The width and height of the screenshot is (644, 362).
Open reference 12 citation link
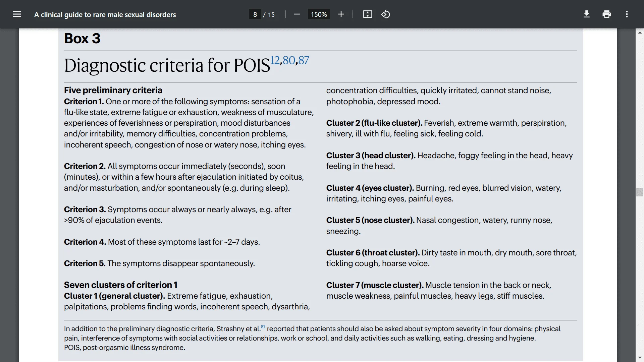(x=275, y=60)
